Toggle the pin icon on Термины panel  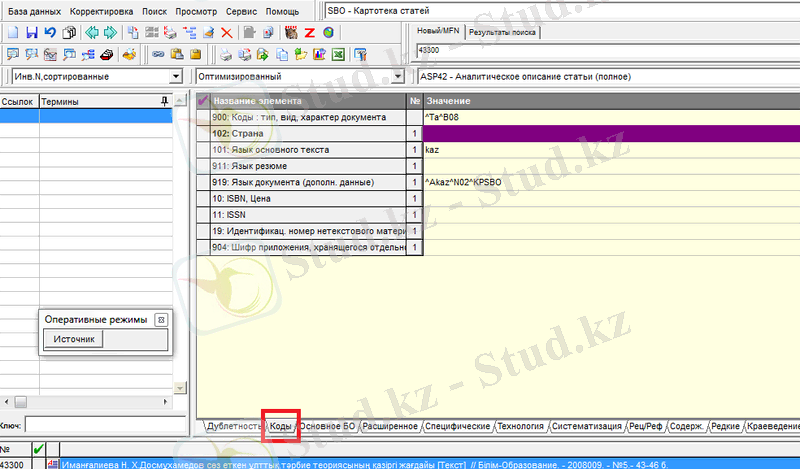click(x=164, y=102)
